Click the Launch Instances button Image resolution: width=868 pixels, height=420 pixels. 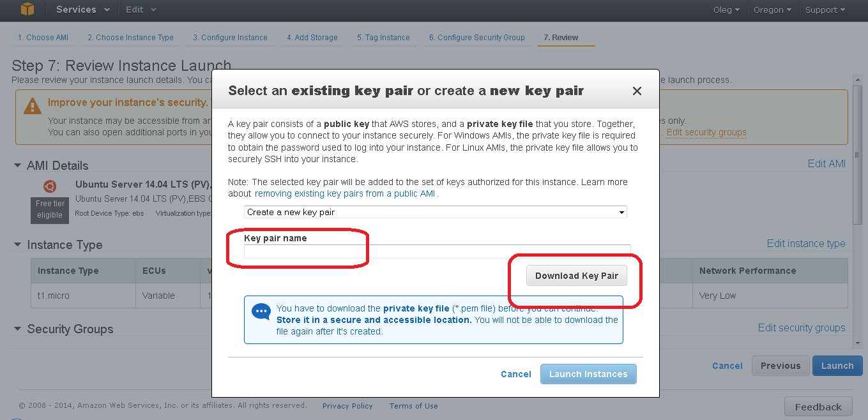[x=588, y=374]
